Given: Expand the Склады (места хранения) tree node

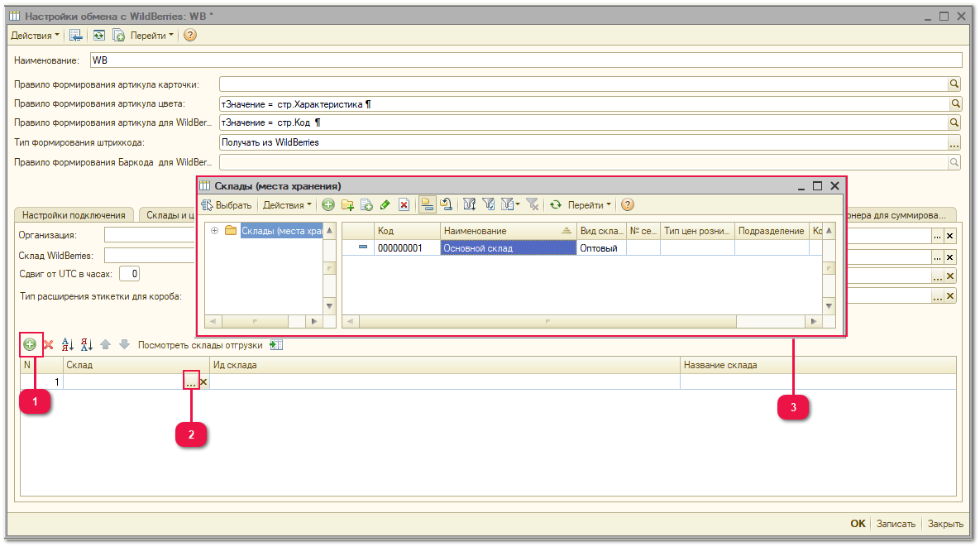Looking at the screenshot, I should click(x=214, y=231).
